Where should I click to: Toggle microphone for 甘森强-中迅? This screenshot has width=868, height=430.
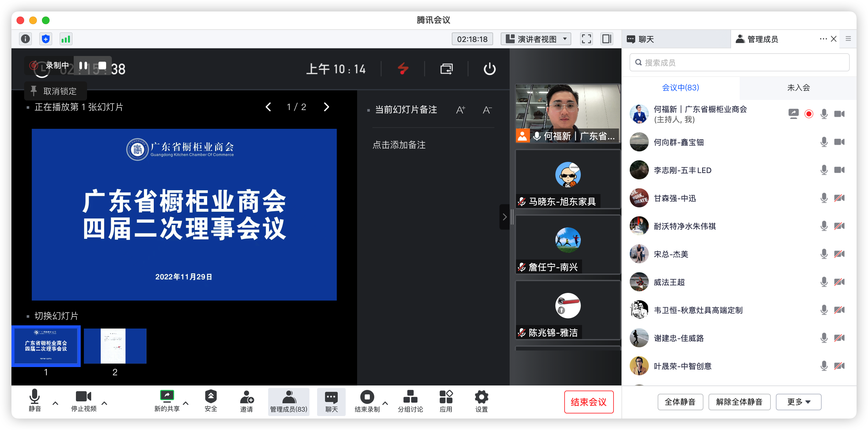(x=824, y=198)
